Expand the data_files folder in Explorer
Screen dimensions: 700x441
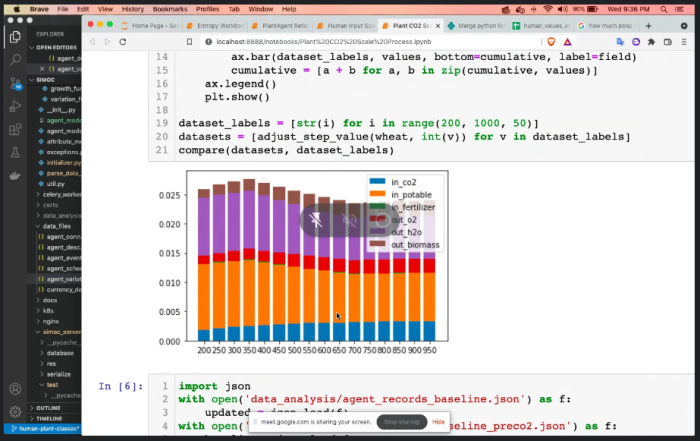[57, 226]
